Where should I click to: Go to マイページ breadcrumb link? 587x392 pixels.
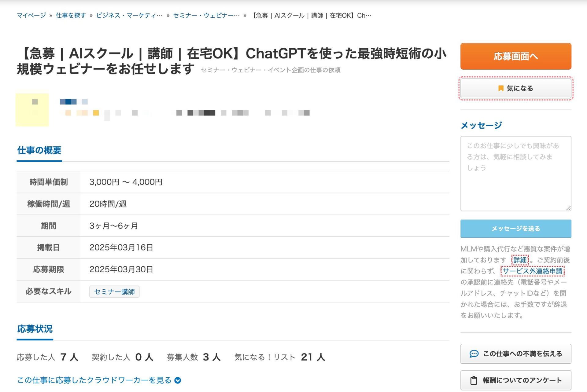point(31,16)
